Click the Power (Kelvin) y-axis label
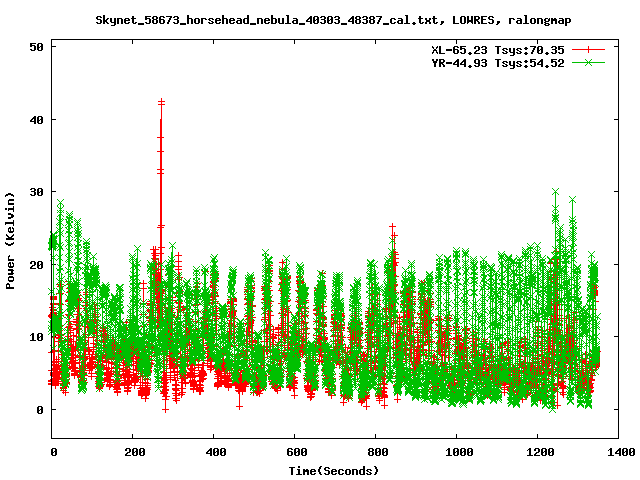Viewport: 640px width, 480px height. (11, 241)
